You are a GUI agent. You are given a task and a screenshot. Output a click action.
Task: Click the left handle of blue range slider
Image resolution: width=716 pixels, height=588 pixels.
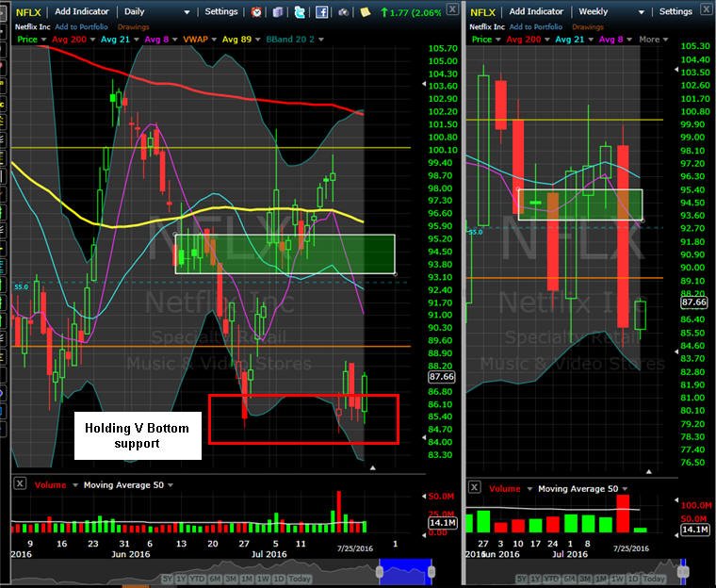pyautogui.click(x=380, y=572)
